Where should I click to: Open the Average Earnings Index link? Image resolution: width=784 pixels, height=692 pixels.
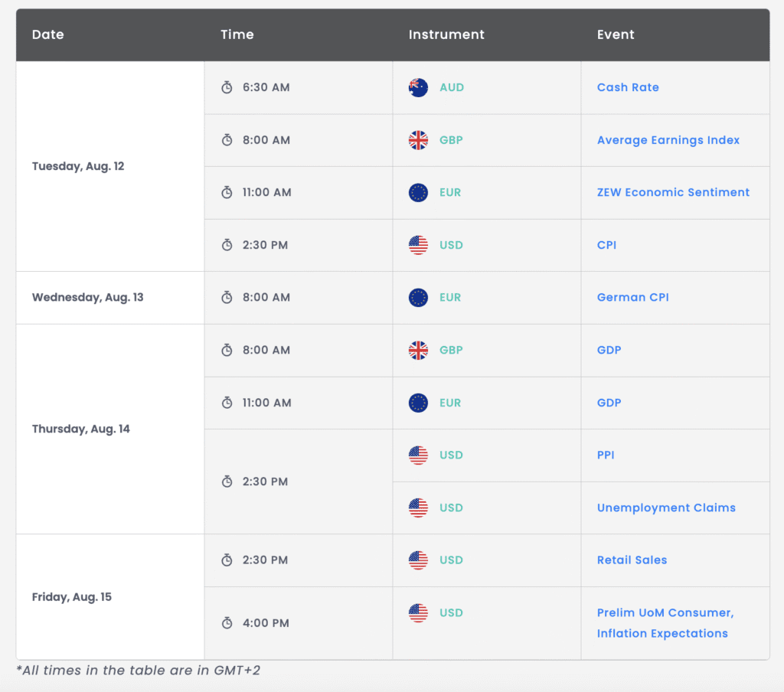(668, 140)
